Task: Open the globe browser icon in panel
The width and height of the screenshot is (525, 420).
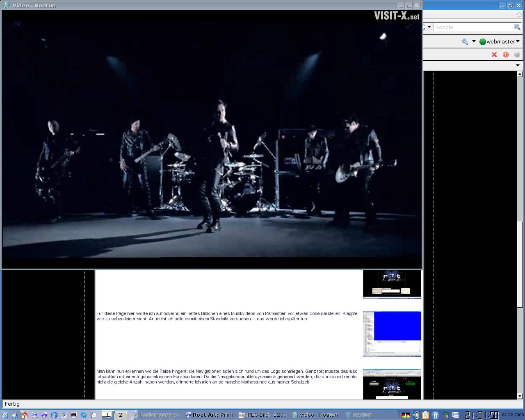Action: point(44,415)
